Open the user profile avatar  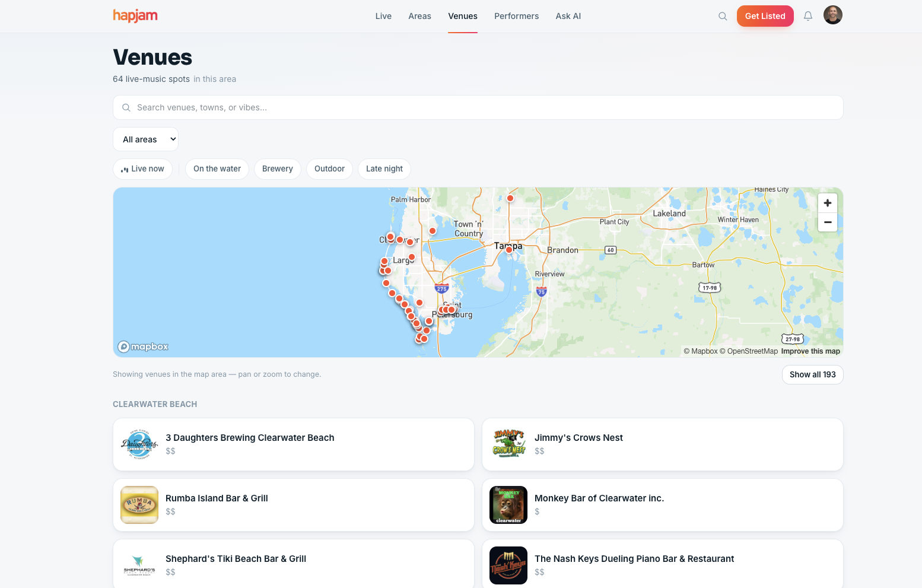coord(833,15)
